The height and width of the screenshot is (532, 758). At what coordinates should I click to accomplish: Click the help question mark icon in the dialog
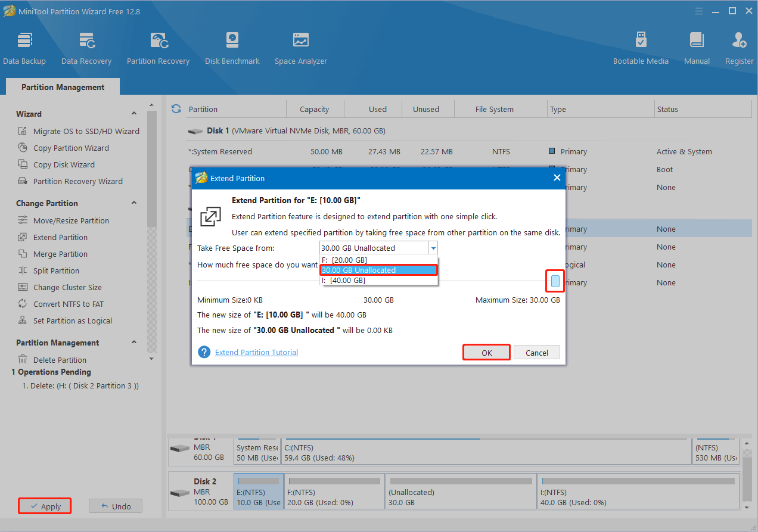[204, 352]
